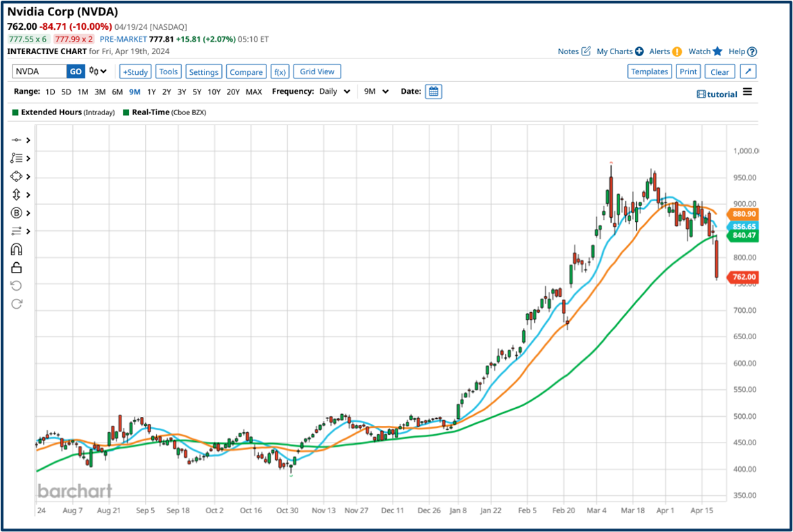The height and width of the screenshot is (532, 793).
Task: Open the Frequency Daily dropdown
Action: tap(334, 91)
